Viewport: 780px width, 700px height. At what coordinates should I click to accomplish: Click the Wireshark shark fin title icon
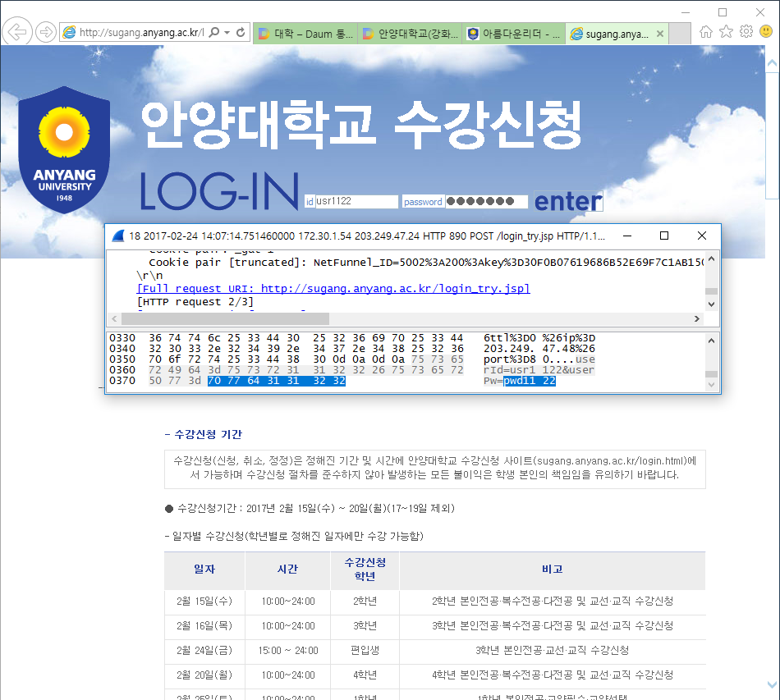pyautogui.click(x=118, y=236)
